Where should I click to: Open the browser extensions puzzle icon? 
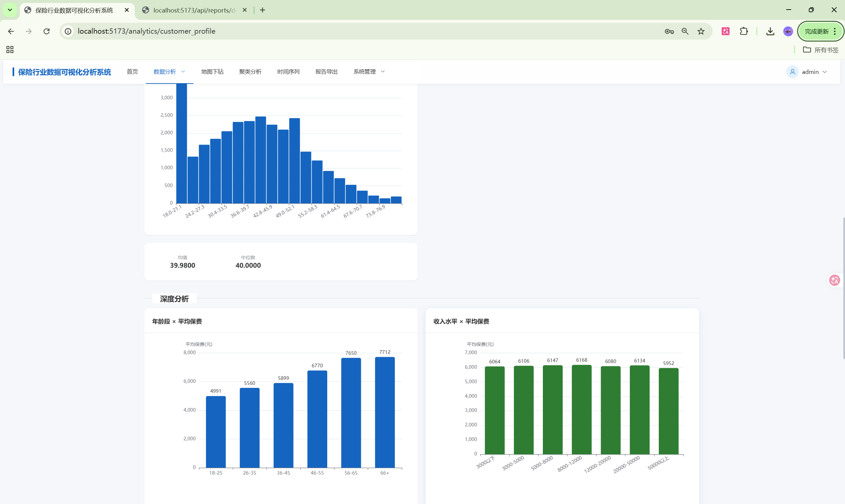pos(744,31)
